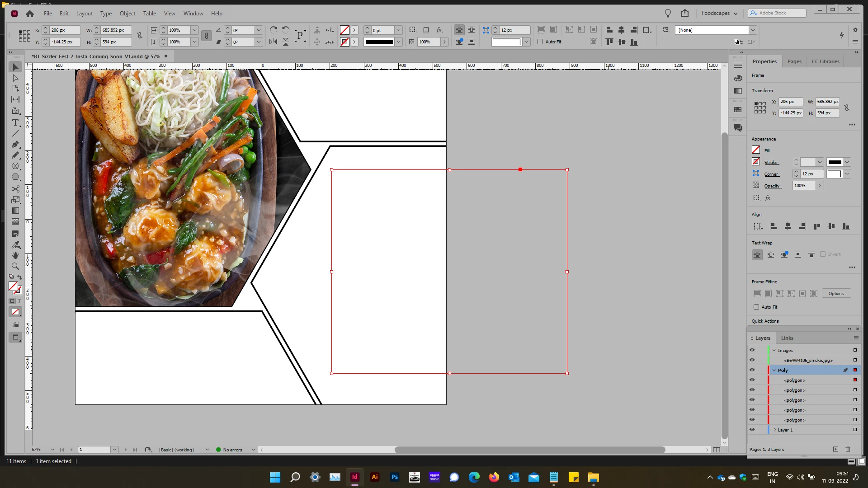Choose the Eyedropper tool
868x488 pixels.
(15, 244)
